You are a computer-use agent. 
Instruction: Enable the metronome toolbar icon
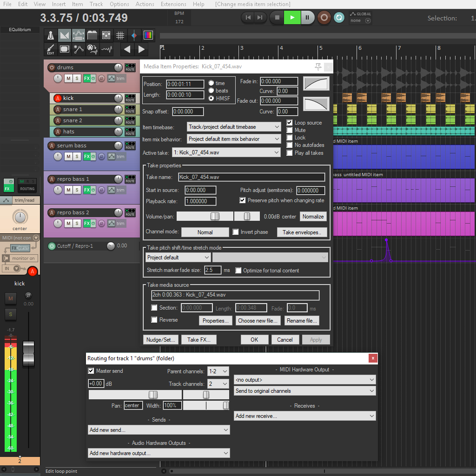[x=51, y=35]
